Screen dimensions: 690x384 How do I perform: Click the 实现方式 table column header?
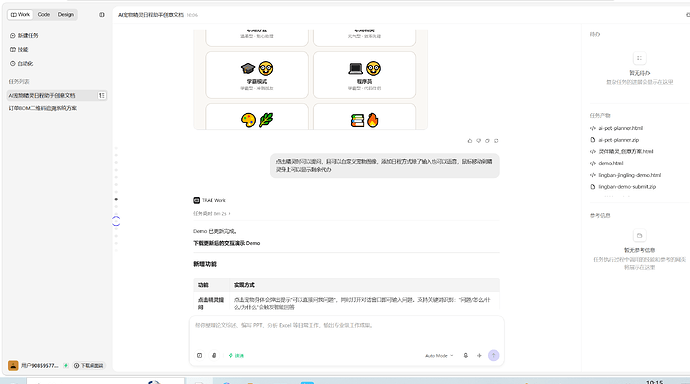[244, 285]
